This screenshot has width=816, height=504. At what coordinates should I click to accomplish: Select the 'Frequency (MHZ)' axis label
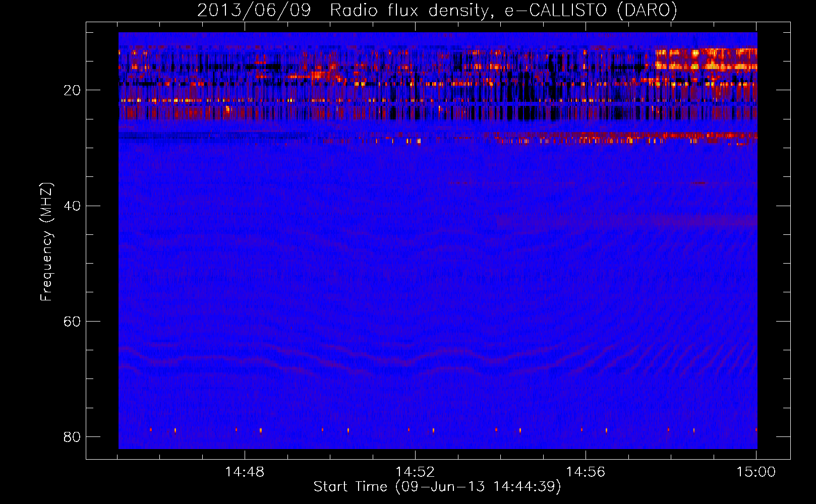coord(46,242)
